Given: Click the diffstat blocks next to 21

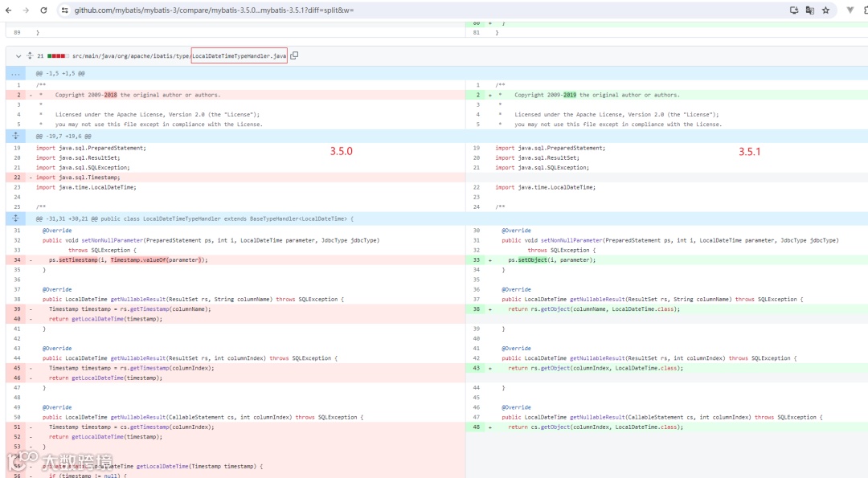Looking at the screenshot, I should pos(58,56).
